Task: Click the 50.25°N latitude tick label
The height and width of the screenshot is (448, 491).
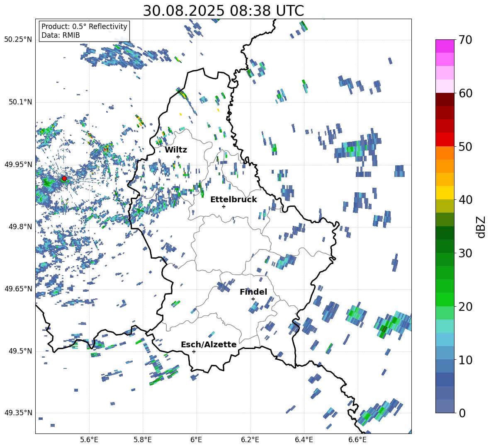Action: 18,40
